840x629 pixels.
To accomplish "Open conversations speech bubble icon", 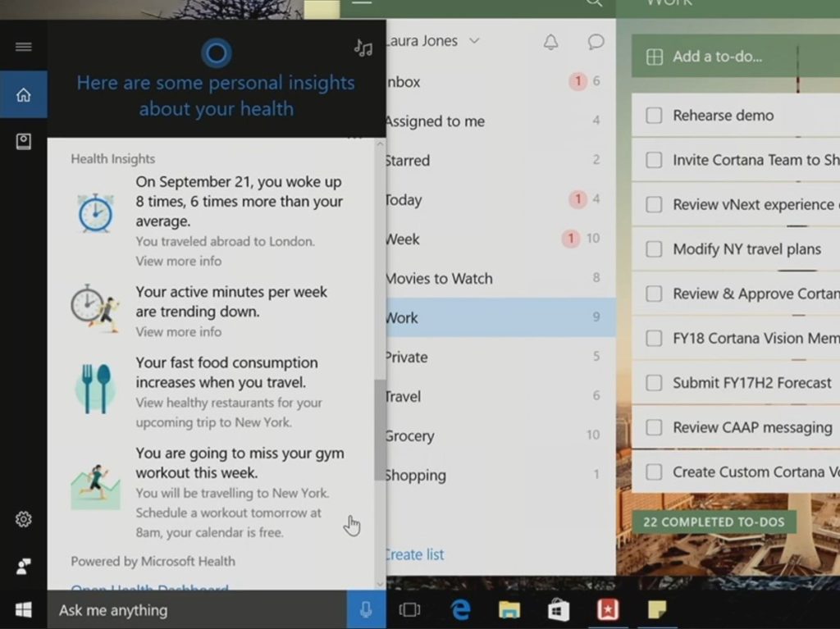I will tap(596, 42).
